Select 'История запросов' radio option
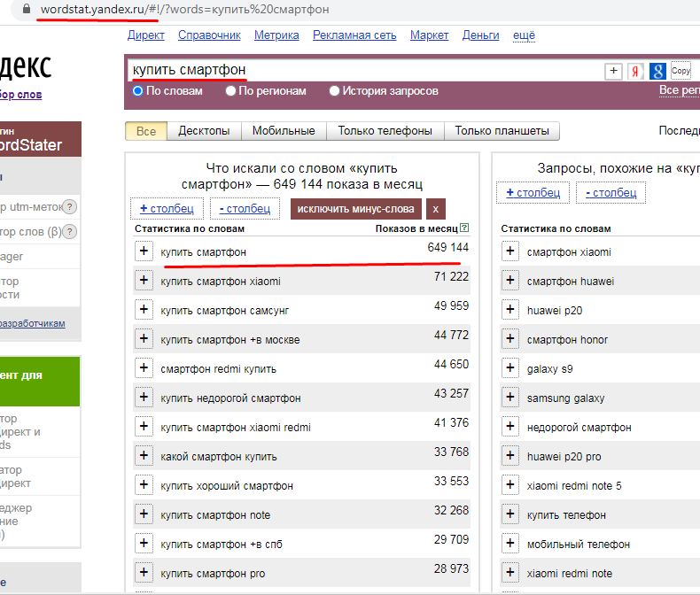Image resolution: width=700 pixels, height=595 pixels. 334,91
